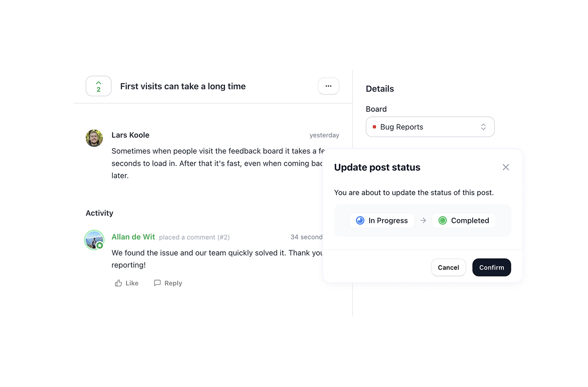Open Lars Koole's profile avatar
Image resolution: width=588 pixels, height=387 pixels.
point(94,138)
